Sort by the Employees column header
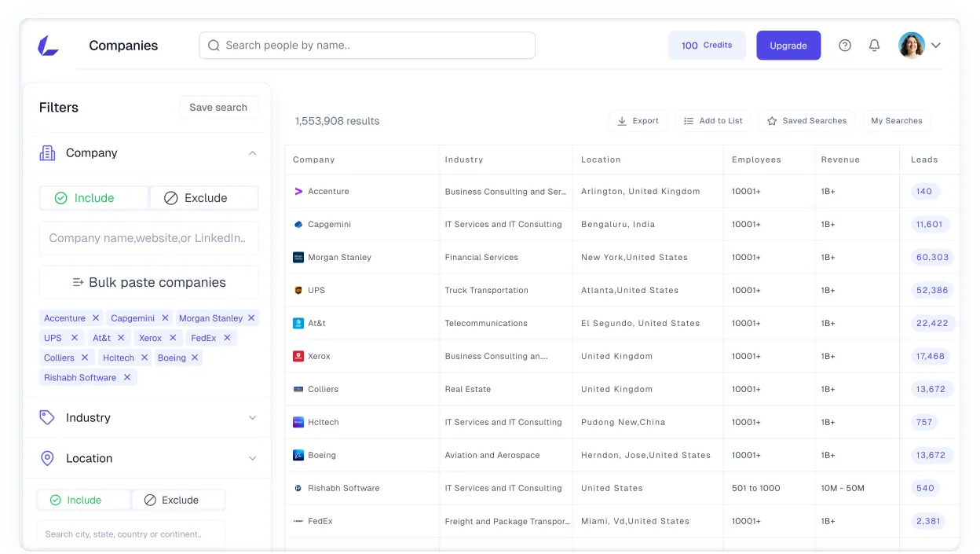980x554 pixels. point(756,160)
